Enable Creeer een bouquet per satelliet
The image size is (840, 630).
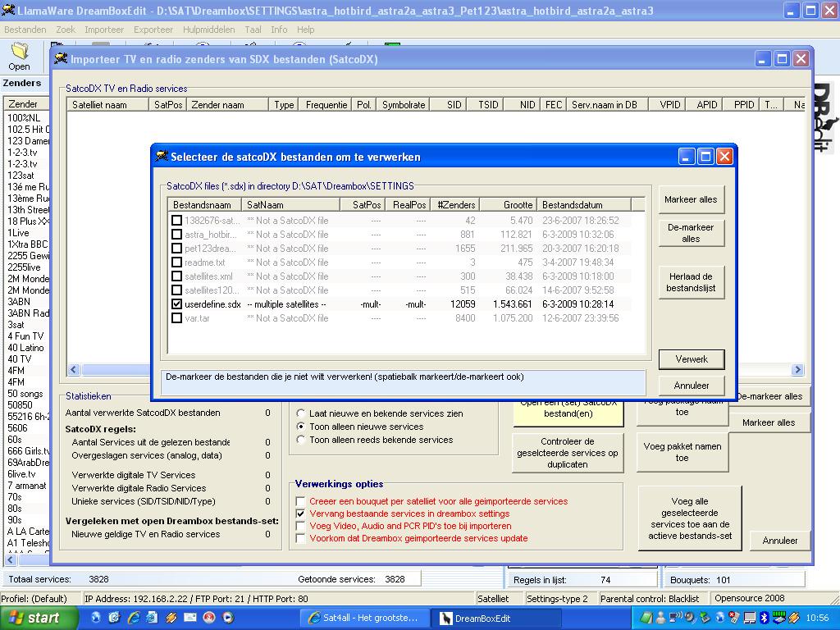[301, 501]
